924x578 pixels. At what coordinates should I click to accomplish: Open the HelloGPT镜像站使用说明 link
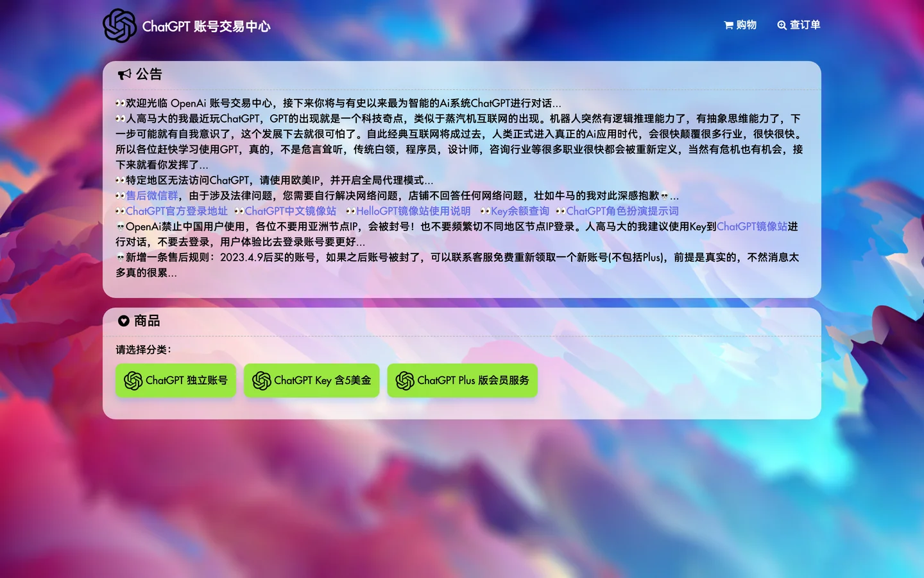click(413, 211)
